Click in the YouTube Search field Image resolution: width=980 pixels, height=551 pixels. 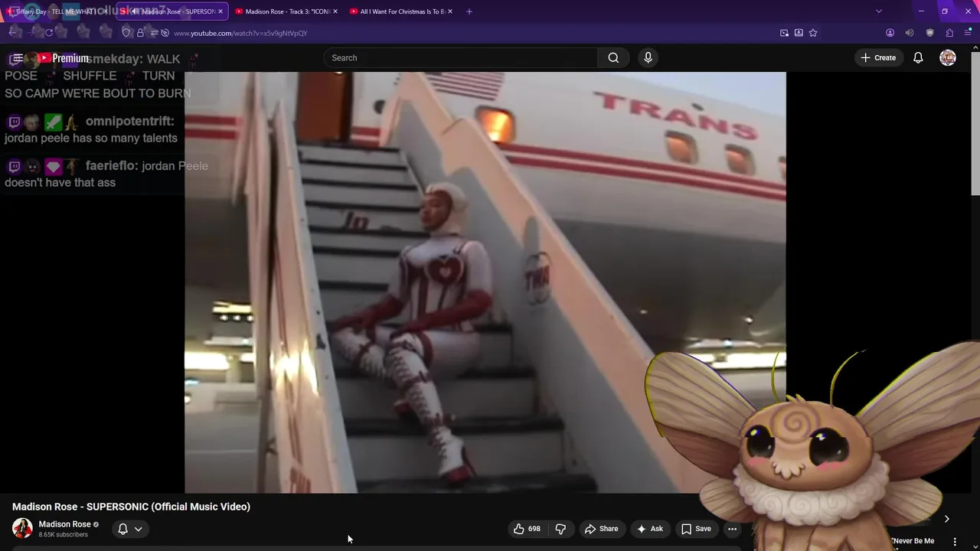pyautogui.click(x=461, y=57)
